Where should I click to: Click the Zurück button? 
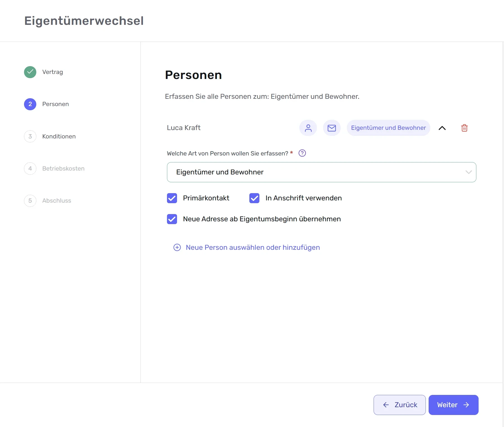pyautogui.click(x=400, y=405)
